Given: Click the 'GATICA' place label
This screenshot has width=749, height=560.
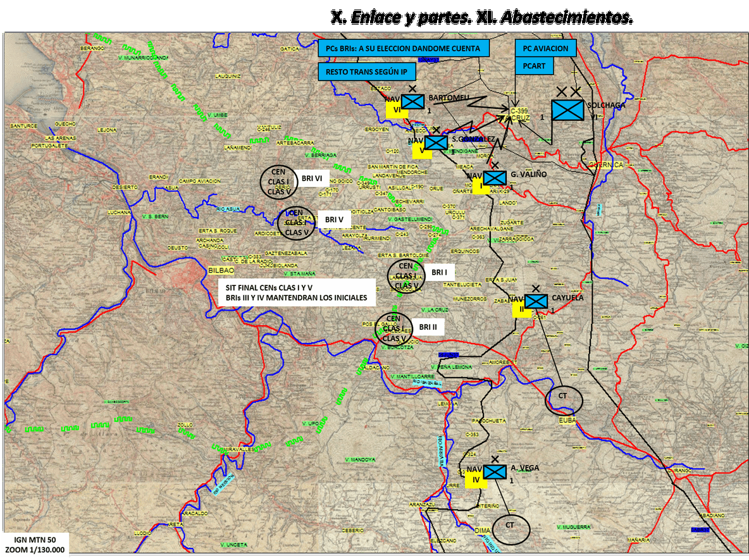Looking at the screenshot, I should pos(290,49).
